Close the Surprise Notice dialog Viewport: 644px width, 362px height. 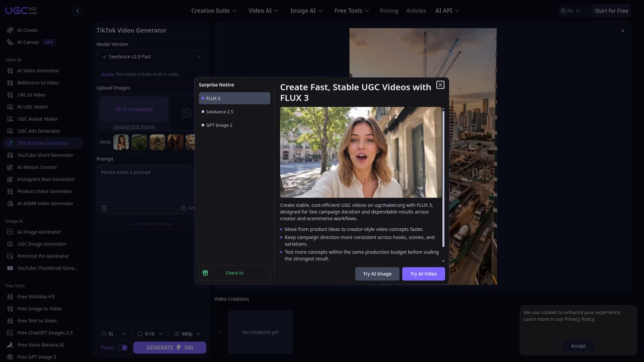[440, 85]
